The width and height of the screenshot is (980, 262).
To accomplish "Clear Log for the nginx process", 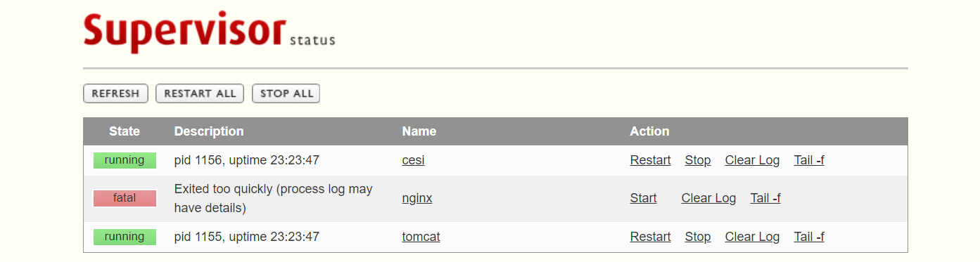I will pos(708,198).
